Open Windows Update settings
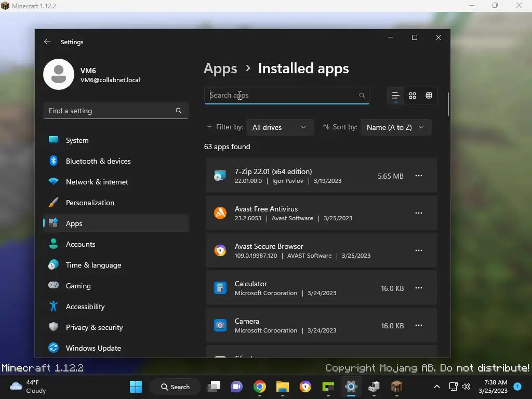Image resolution: width=532 pixels, height=399 pixels. point(116,348)
